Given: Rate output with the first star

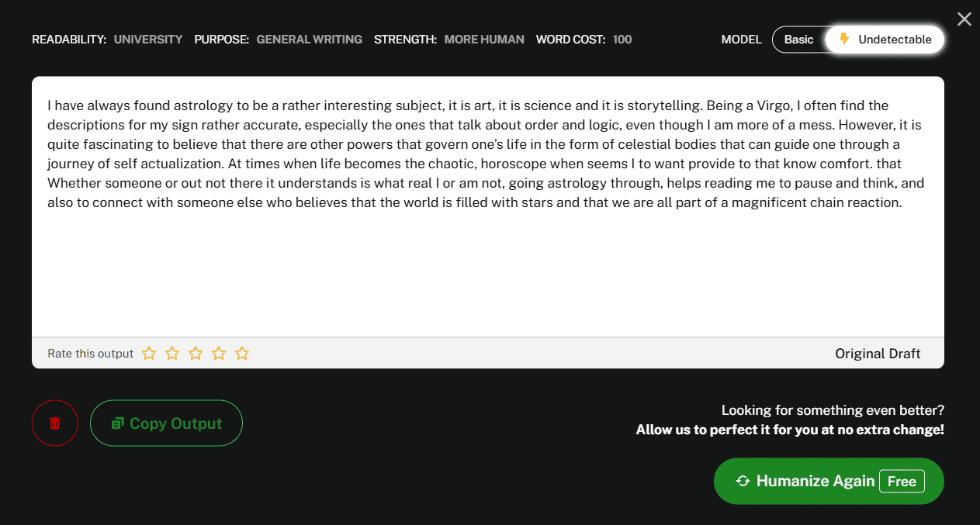Looking at the screenshot, I should coord(149,354).
